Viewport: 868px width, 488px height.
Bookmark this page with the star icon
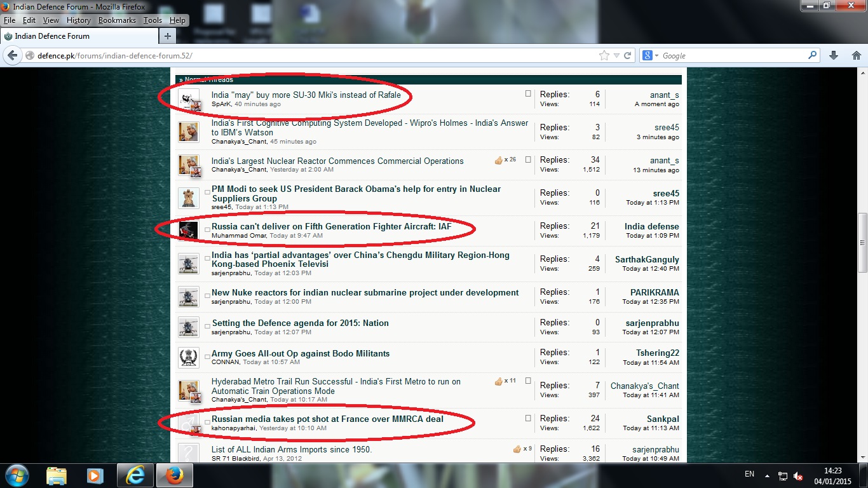point(604,55)
